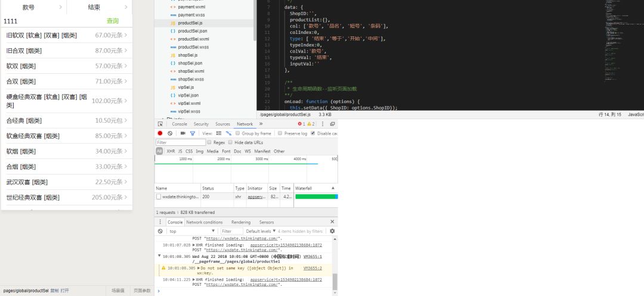This screenshot has height=296, width=644.
Task: Open the Default levels dropdown
Action: [261, 231]
